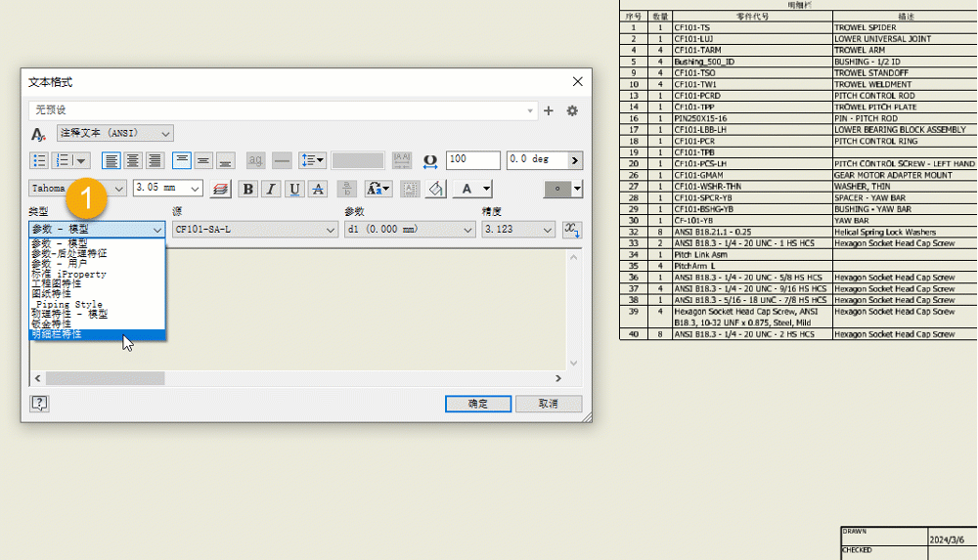The width and height of the screenshot is (978, 560).
Task: Click the stretch percentage icon
Action: click(x=429, y=161)
